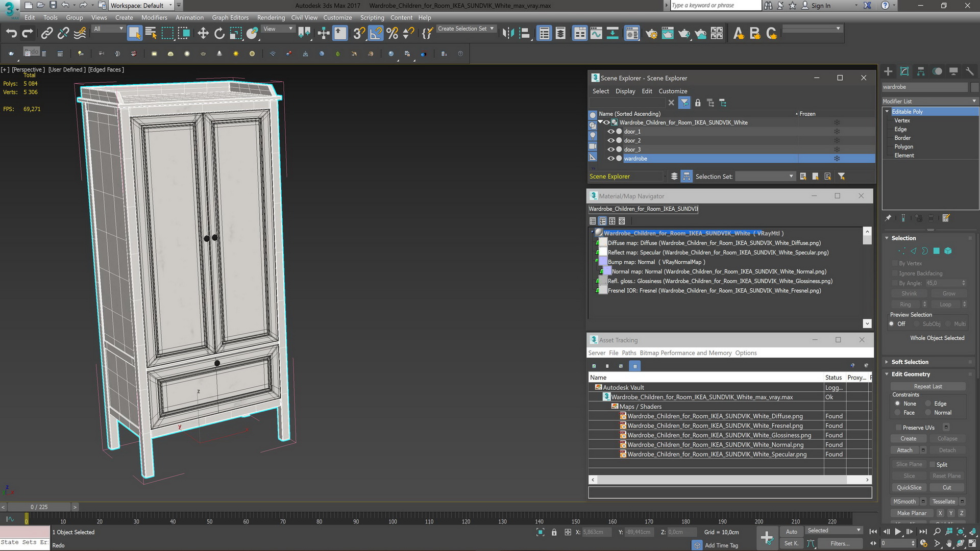Open the Create panel plus tab

click(888, 71)
